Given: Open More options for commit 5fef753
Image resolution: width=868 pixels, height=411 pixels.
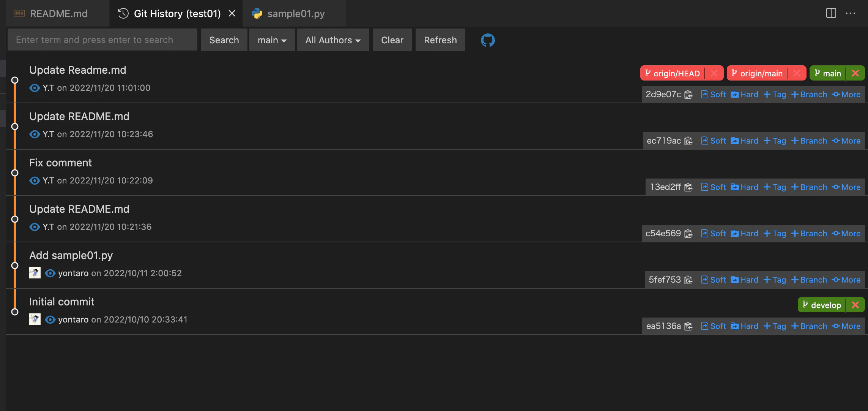Looking at the screenshot, I should pos(846,280).
